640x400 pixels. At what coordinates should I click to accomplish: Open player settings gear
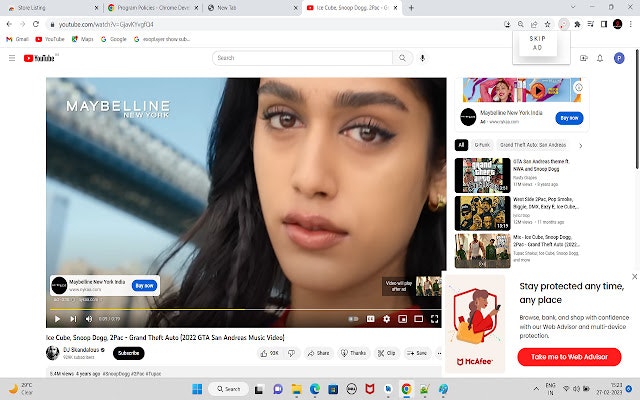pyautogui.click(x=386, y=319)
